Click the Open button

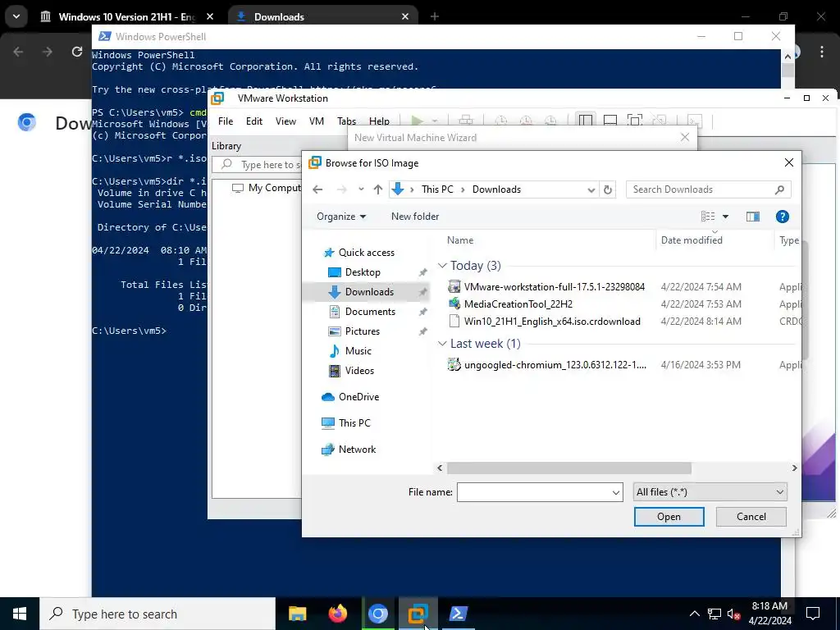click(x=669, y=517)
